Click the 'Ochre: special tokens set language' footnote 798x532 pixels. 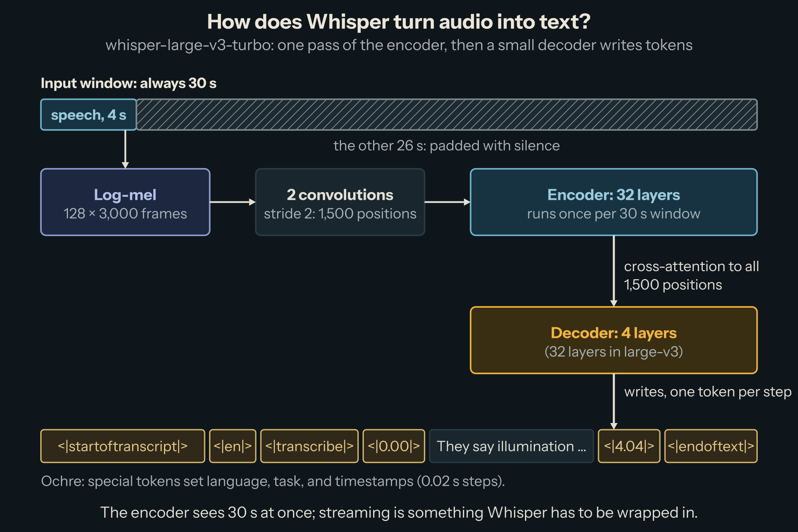click(273, 481)
